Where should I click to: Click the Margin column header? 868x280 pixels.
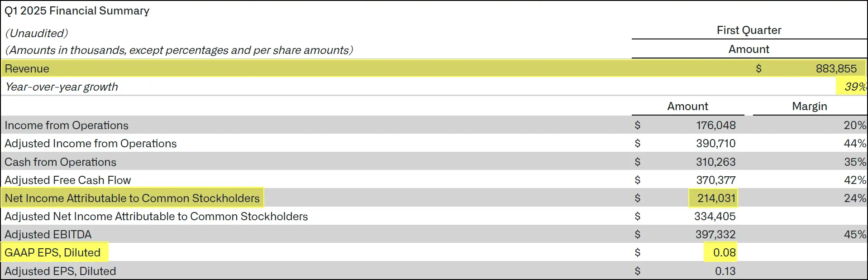click(x=809, y=106)
